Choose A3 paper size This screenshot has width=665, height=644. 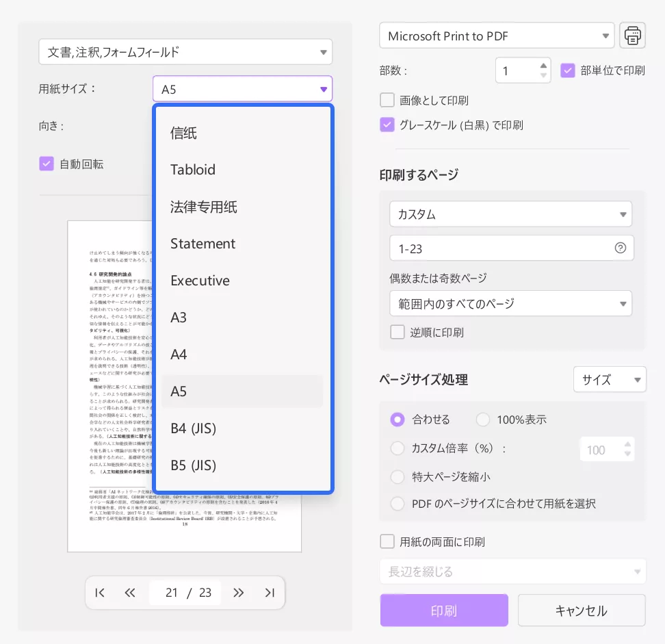(243, 318)
